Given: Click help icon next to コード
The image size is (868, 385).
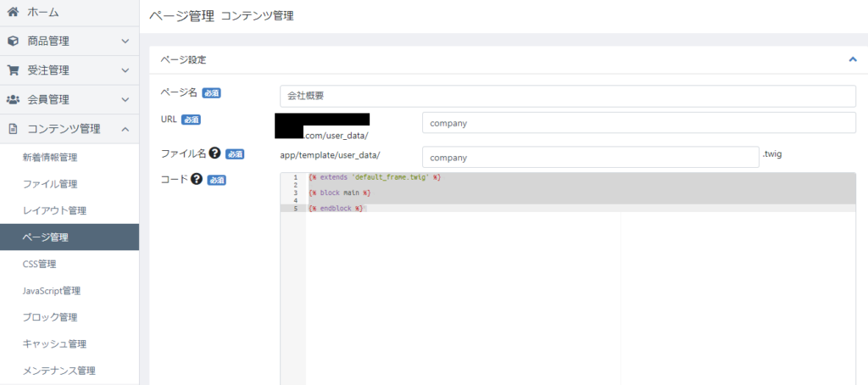Looking at the screenshot, I should pyautogui.click(x=197, y=179).
